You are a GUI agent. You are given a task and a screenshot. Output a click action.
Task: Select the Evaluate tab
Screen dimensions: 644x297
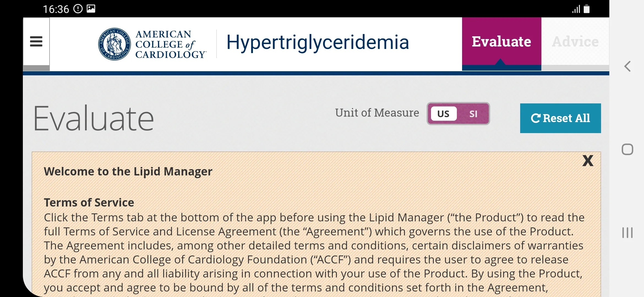[x=501, y=42]
